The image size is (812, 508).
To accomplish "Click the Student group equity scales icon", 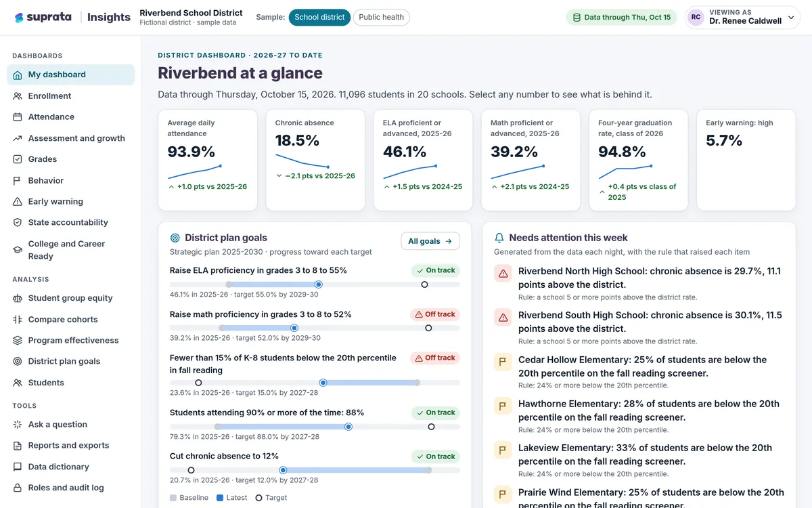I will click(18, 298).
